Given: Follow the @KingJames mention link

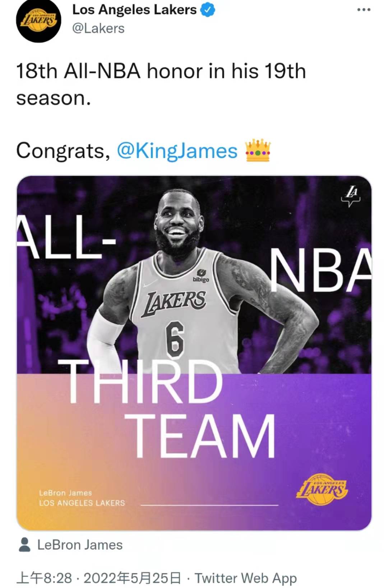Looking at the screenshot, I should click(x=177, y=151).
